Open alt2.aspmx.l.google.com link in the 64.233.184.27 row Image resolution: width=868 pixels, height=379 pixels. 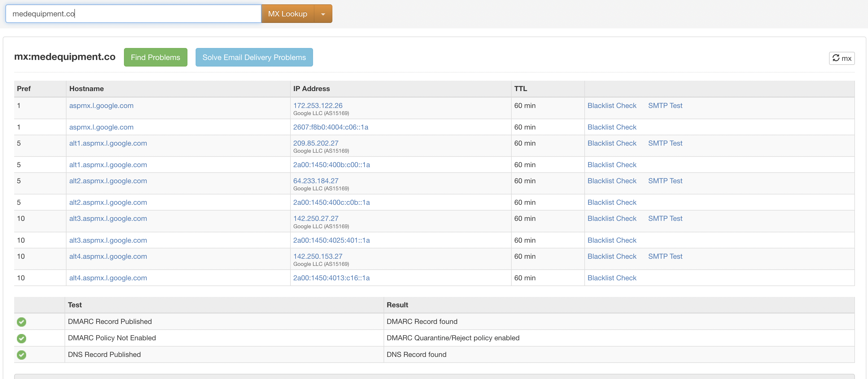tap(108, 181)
